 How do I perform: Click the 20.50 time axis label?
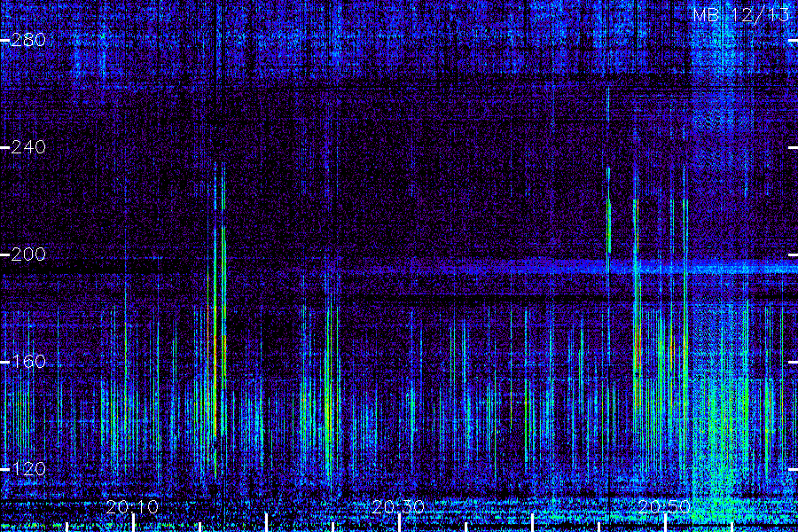point(664,507)
